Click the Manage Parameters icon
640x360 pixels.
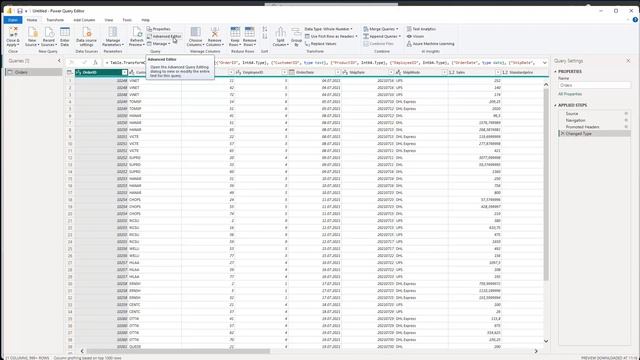[x=113, y=32]
